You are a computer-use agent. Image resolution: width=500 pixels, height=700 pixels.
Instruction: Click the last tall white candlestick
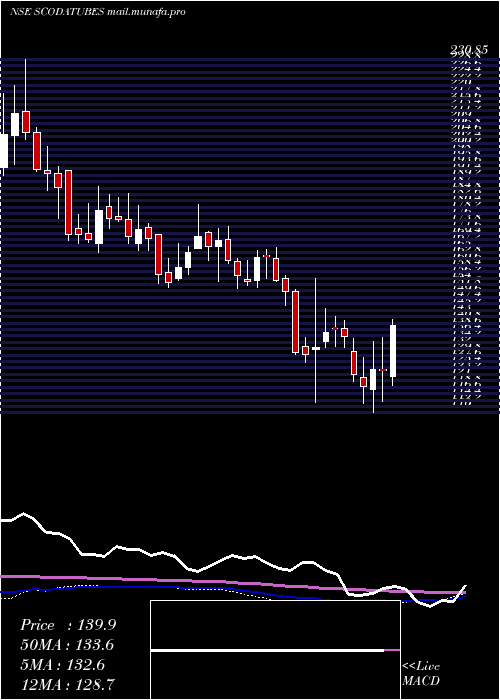(393, 351)
